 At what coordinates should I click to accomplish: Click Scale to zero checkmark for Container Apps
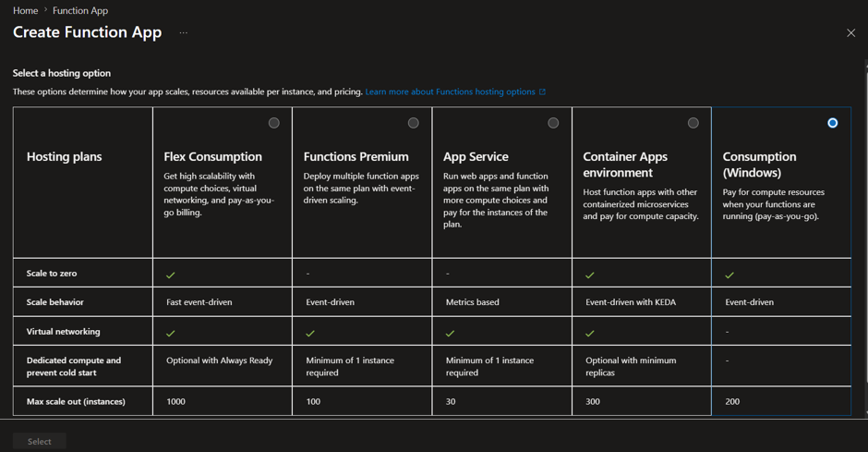pyautogui.click(x=590, y=275)
